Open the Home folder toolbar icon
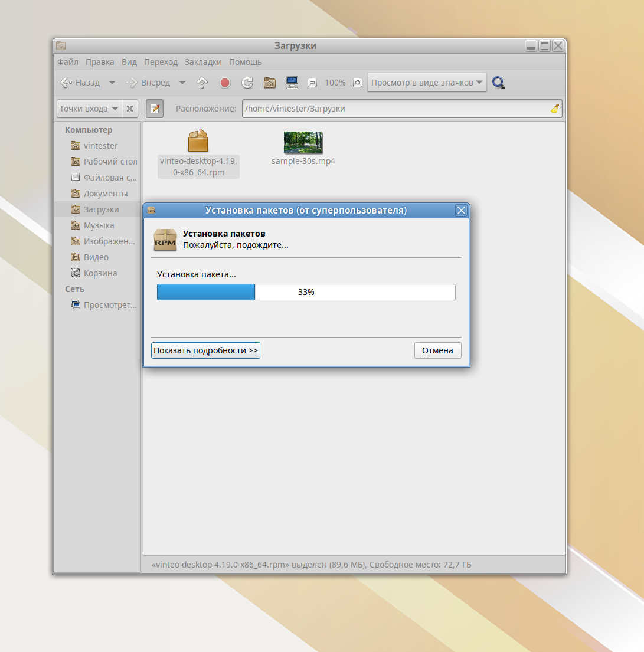 pos(269,83)
